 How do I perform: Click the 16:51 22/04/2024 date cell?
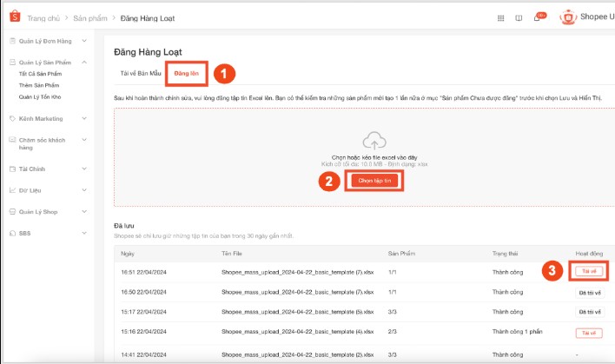143,272
